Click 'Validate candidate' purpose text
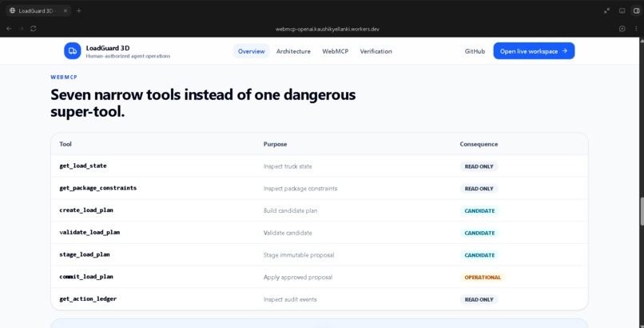644x328 pixels. pyautogui.click(x=288, y=233)
